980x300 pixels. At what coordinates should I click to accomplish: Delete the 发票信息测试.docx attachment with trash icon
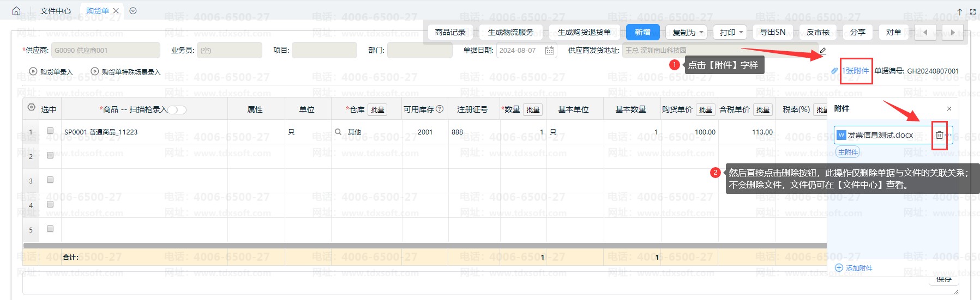[x=939, y=135]
